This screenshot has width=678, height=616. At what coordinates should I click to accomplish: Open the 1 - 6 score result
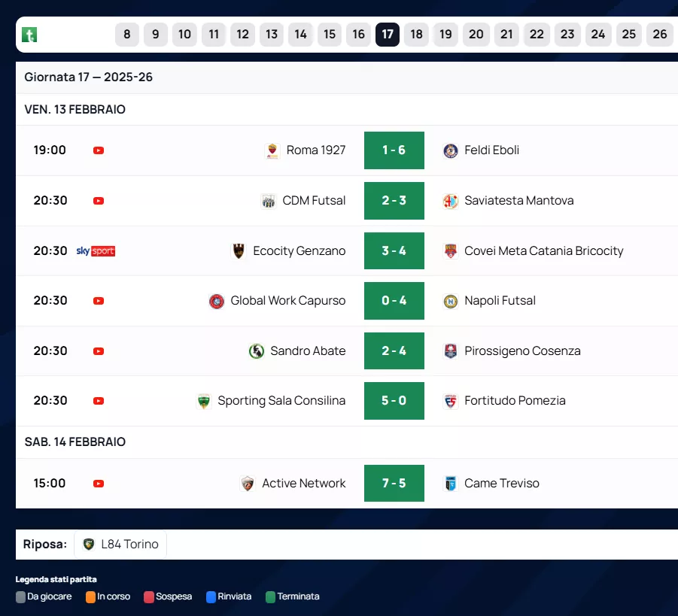click(x=394, y=150)
